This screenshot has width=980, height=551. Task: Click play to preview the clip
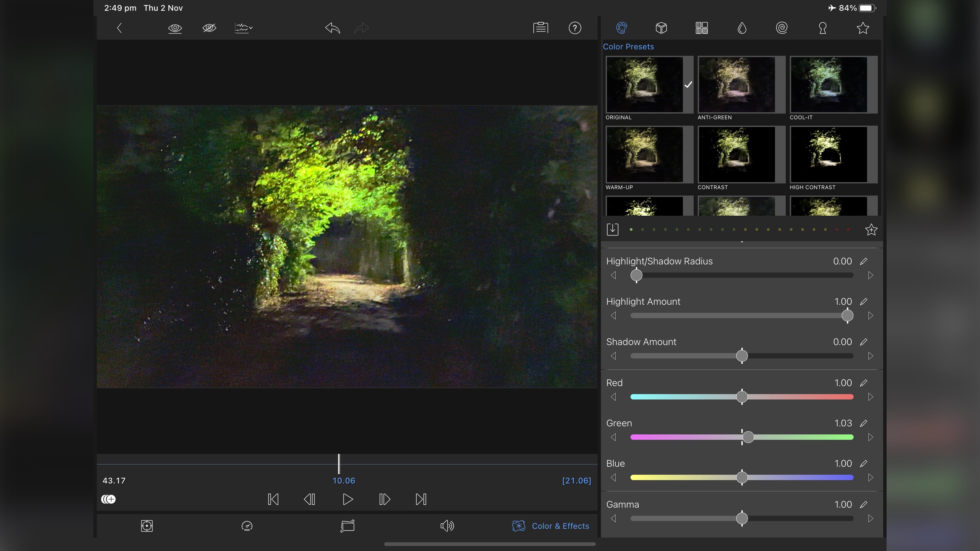point(347,499)
